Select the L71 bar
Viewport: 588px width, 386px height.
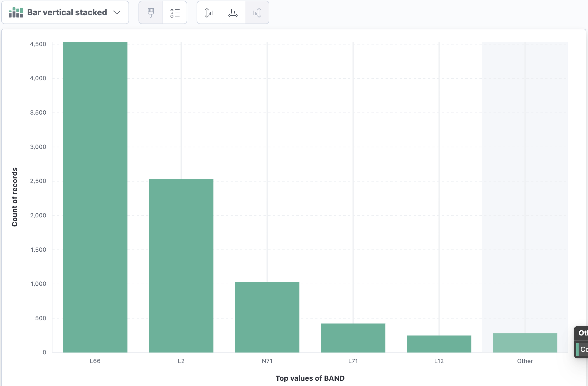click(x=353, y=338)
